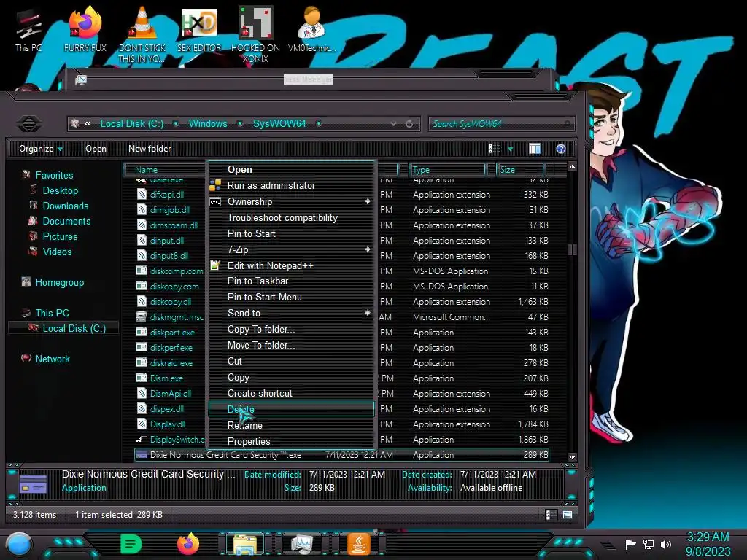Refresh the SysWOW64 folder view
The width and height of the screenshot is (747, 560).
(x=409, y=124)
